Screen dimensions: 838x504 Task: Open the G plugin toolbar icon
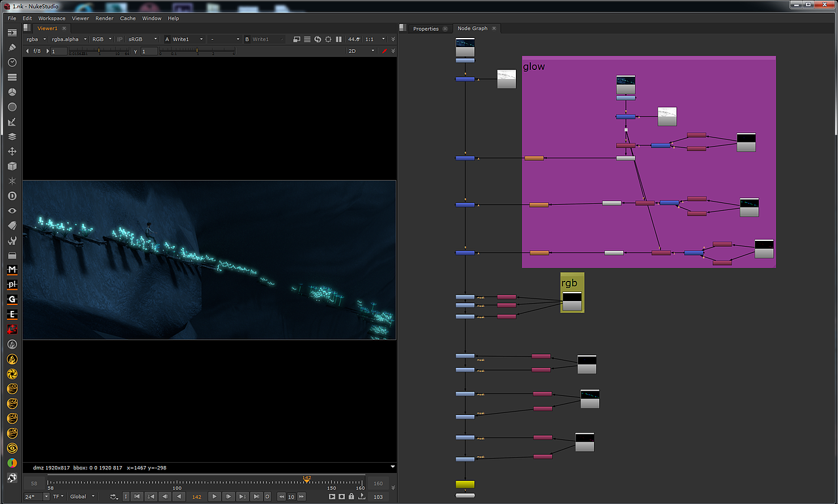click(x=12, y=299)
